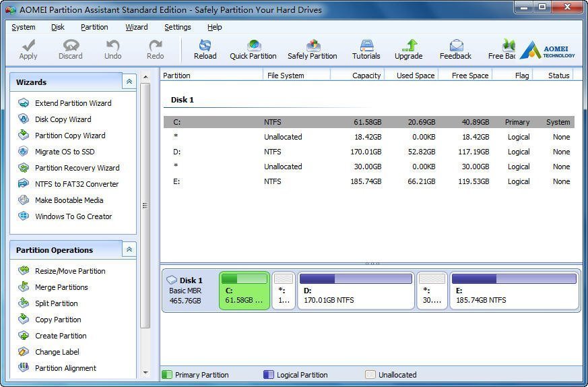Select the D: NTFS partition row

pos(369,152)
